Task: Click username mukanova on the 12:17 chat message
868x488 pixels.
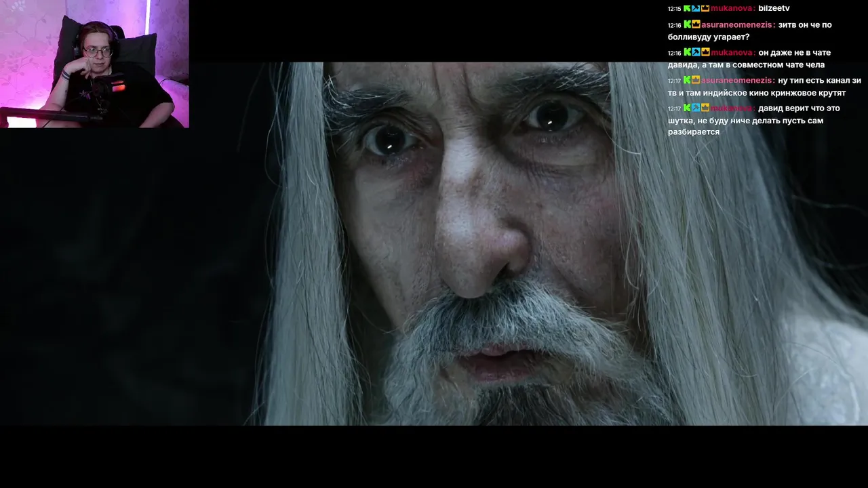Action: pos(732,108)
